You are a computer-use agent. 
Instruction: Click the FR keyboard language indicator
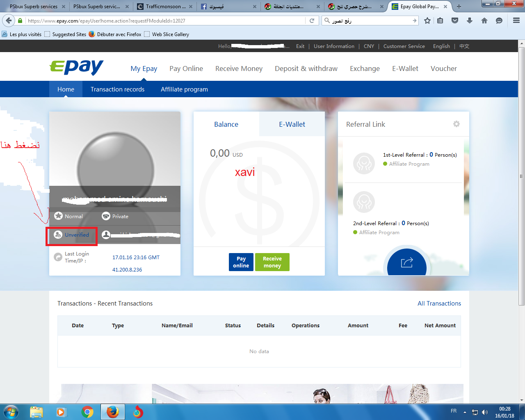(454, 411)
